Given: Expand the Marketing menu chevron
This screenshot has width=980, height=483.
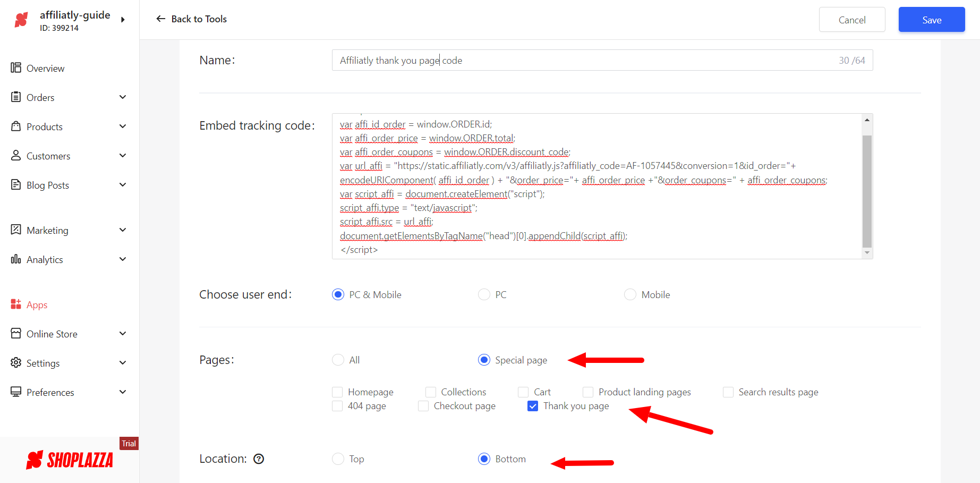Looking at the screenshot, I should pos(123,230).
